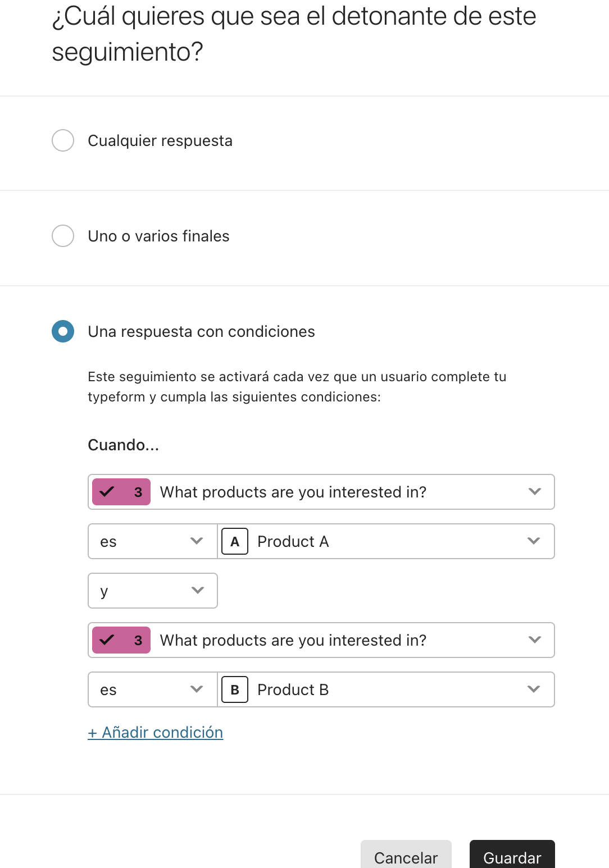The width and height of the screenshot is (609, 868).
Task: Click the Añadir condición link
Action: click(156, 733)
